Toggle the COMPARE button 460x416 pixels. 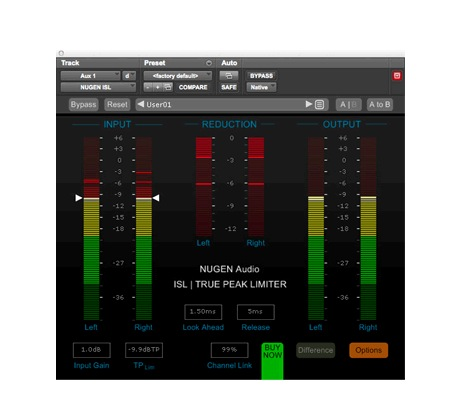click(193, 87)
